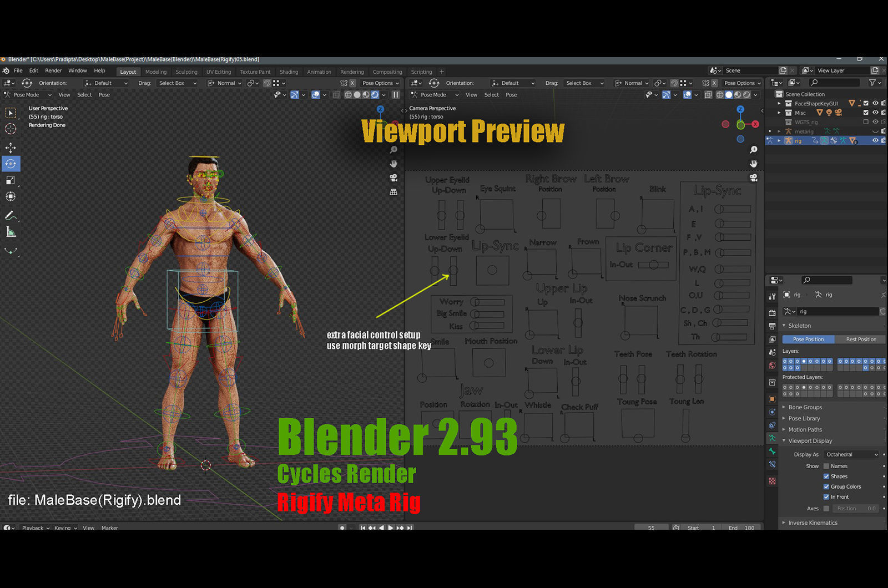Screen dimensions: 888x588
Task: Click the timeline play button
Action: point(391,528)
